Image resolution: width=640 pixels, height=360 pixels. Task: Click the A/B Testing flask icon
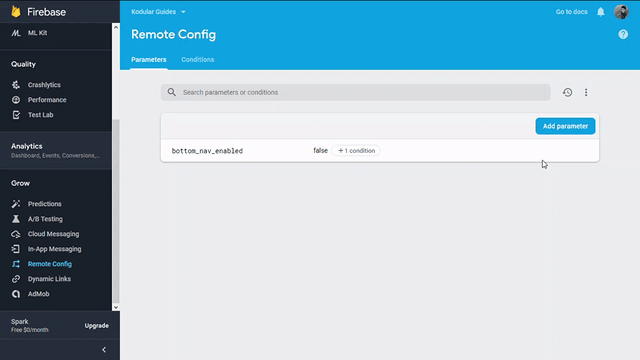click(16, 219)
